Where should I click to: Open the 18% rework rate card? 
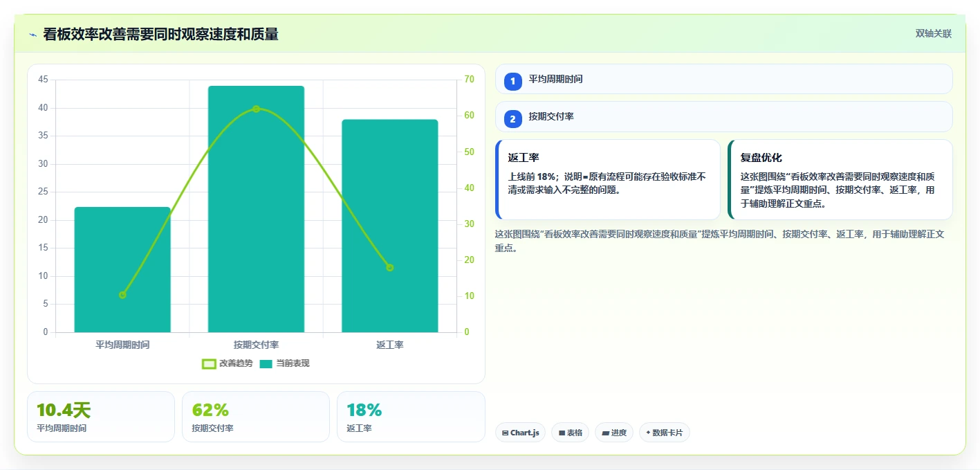pyautogui.click(x=411, y=417)
